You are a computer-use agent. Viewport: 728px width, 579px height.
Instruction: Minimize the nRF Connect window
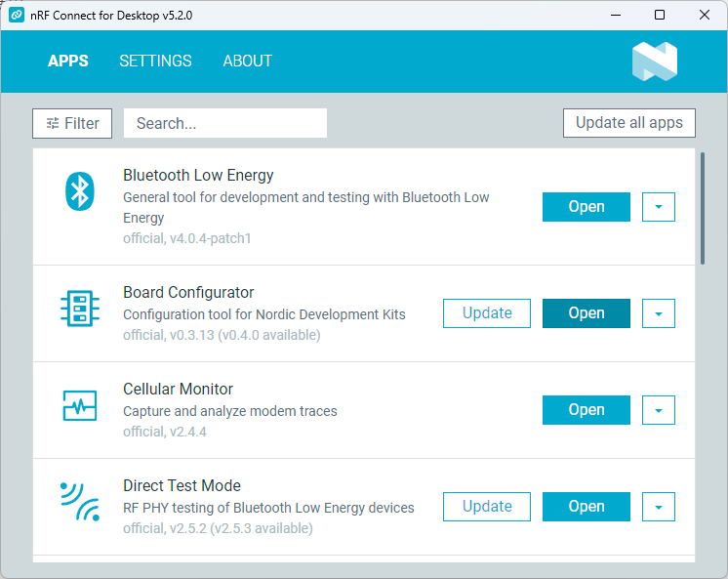[x=616, y=15]
